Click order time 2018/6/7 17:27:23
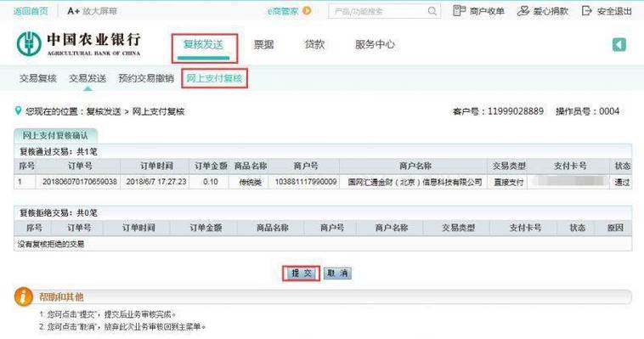Screen dimensions: 644x339 pos(156,182)
